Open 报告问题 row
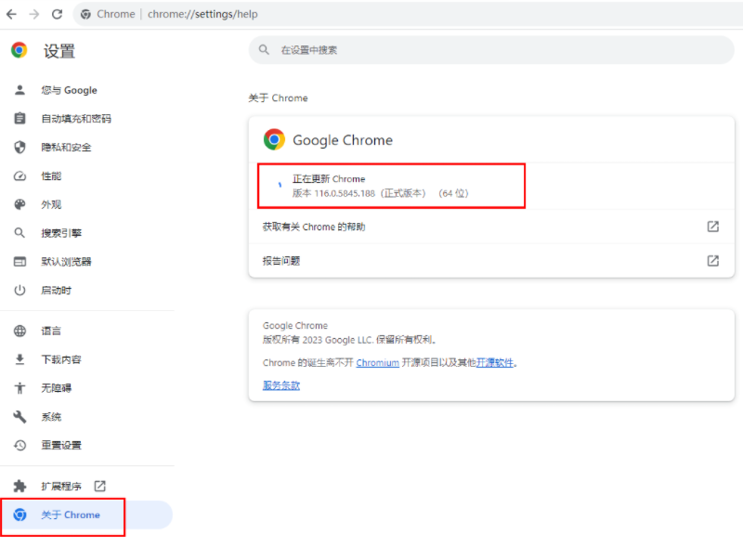Screen dimensions: 743x560 click(x=491, y=261)
